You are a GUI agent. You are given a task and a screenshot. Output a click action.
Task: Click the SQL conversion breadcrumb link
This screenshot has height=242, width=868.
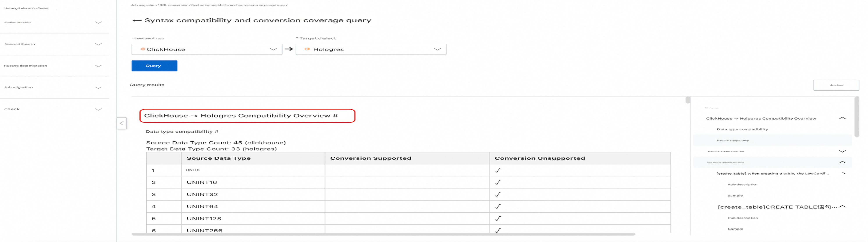pyautogui.click(x=174, y=5)
